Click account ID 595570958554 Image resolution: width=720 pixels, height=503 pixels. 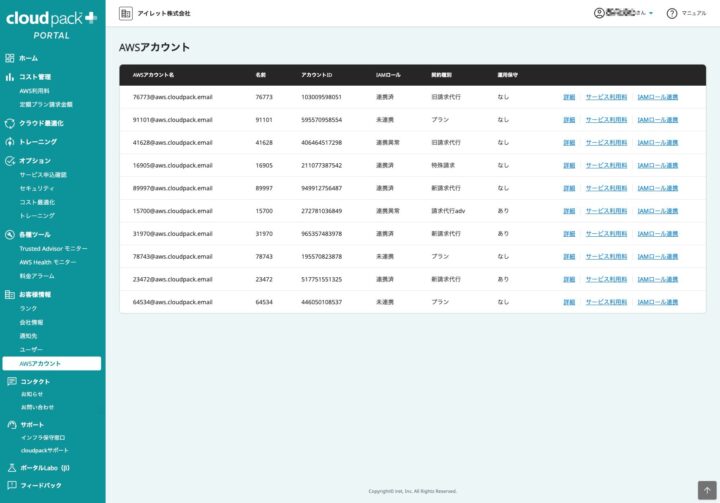tap(321, 120)
